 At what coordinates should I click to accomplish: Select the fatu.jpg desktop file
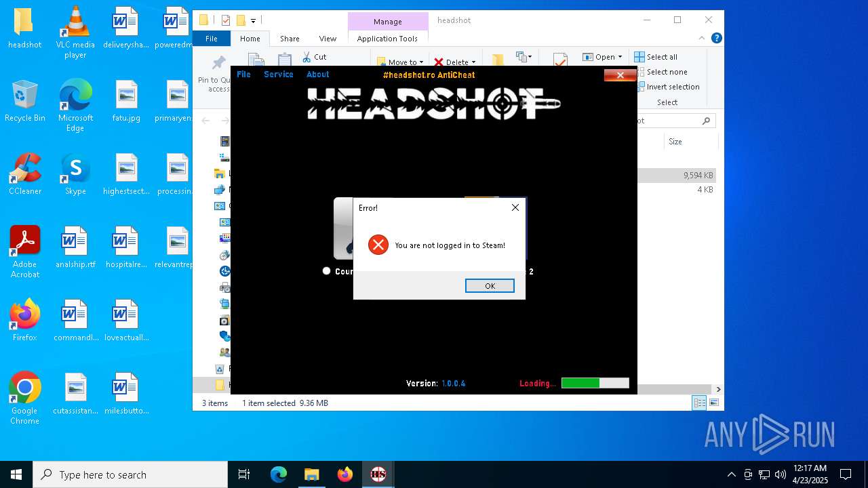coord(126,101)
